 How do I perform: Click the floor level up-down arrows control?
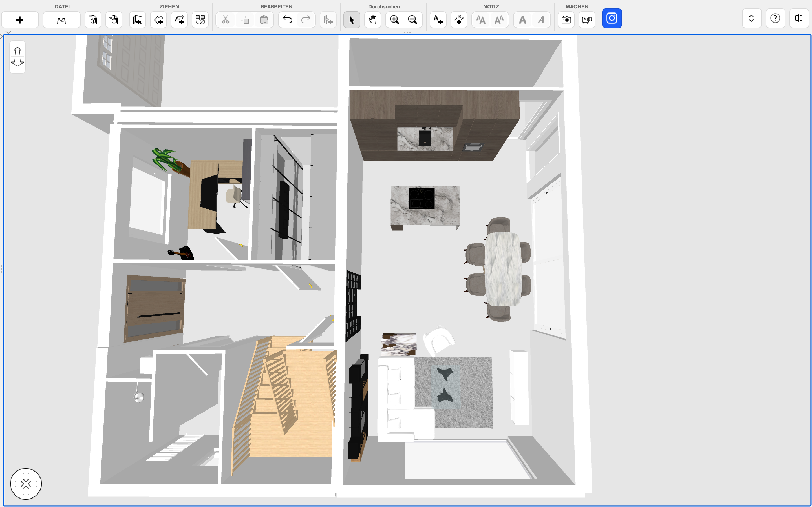(17, 57)
